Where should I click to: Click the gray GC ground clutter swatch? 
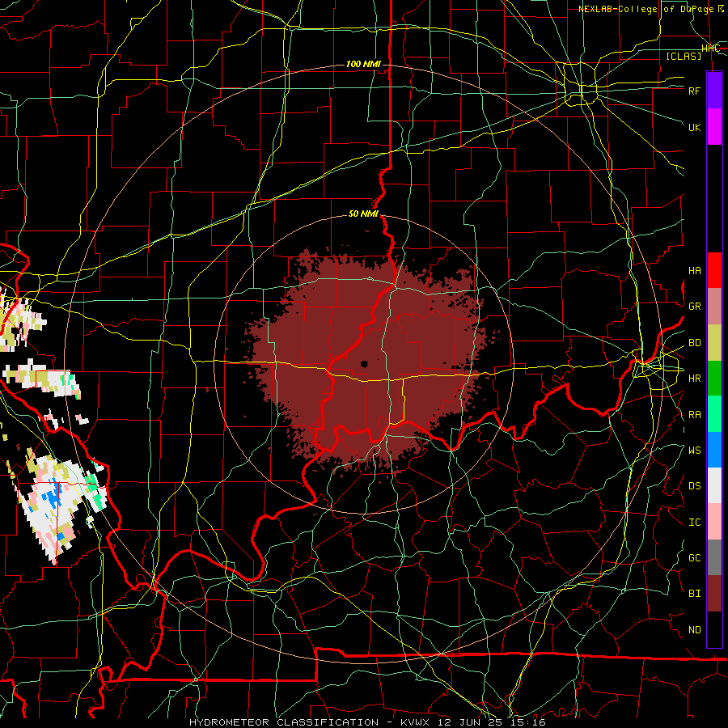[714, 557]
